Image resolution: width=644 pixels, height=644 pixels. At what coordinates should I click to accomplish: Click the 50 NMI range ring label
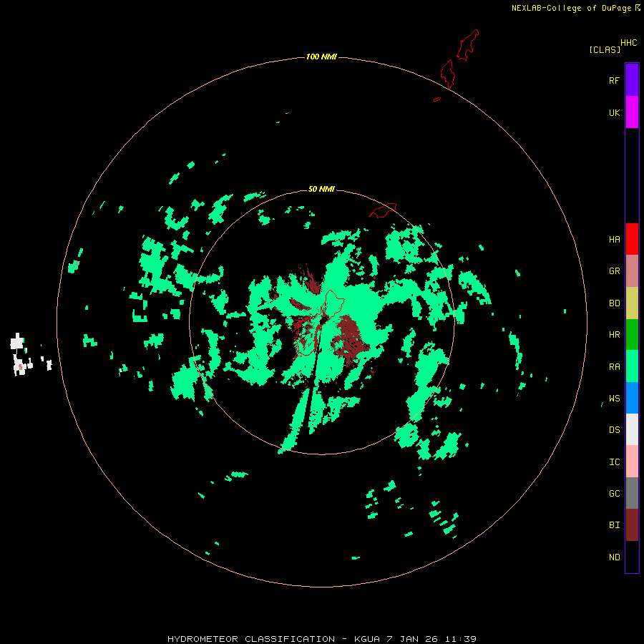tap(321, 189)
